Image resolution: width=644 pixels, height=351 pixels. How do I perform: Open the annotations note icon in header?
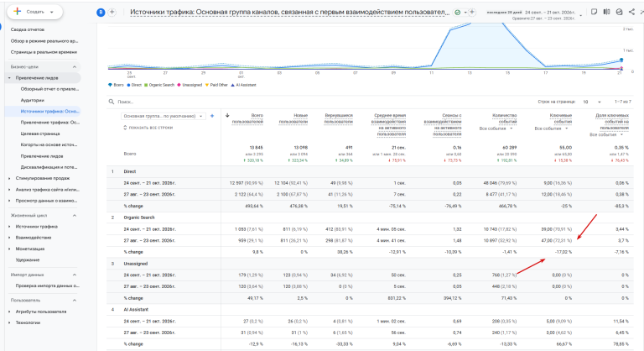click(x=594, y=12)
